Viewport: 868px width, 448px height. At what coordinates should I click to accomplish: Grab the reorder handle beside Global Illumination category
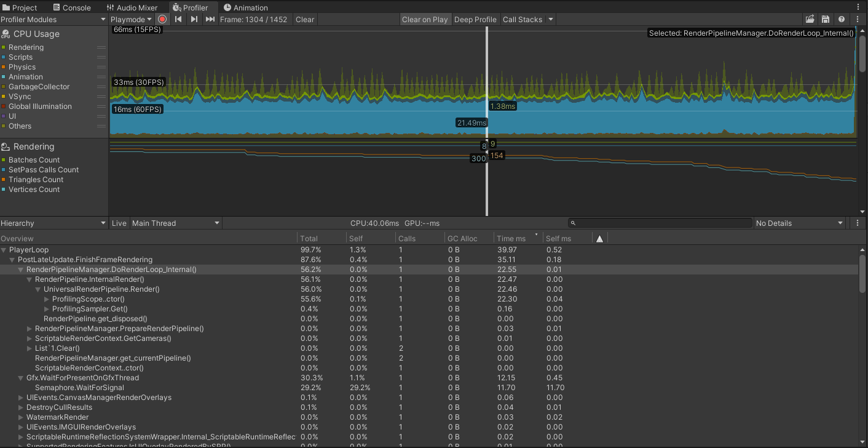tap(101, 106)
